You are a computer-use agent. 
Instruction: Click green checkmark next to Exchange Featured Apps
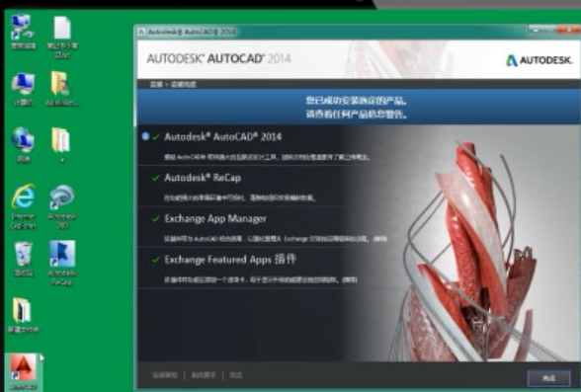coord(156,260)
